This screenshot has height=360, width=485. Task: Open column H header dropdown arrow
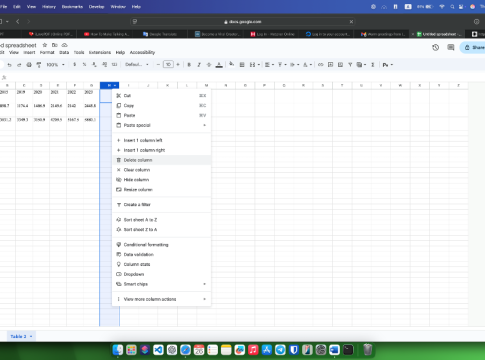pos(115,86)
